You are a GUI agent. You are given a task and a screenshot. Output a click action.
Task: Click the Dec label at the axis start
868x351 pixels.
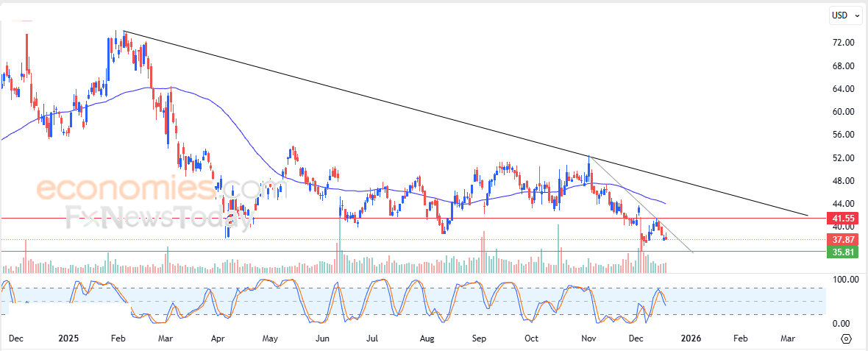(16, 338)
